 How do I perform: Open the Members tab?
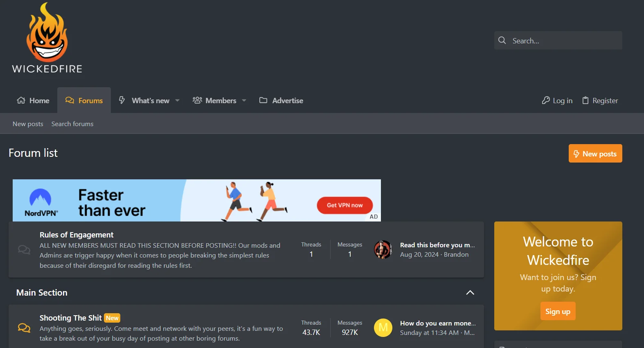[x=221, y=100]
